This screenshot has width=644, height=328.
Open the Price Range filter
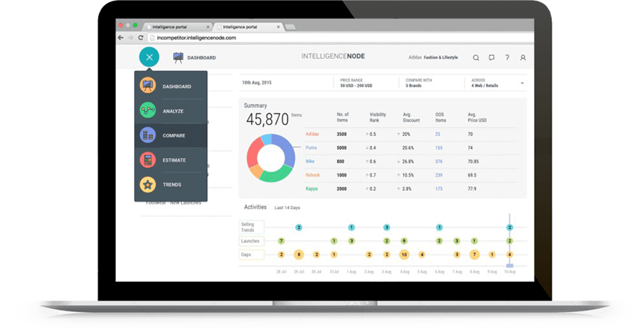pos(356,83)
